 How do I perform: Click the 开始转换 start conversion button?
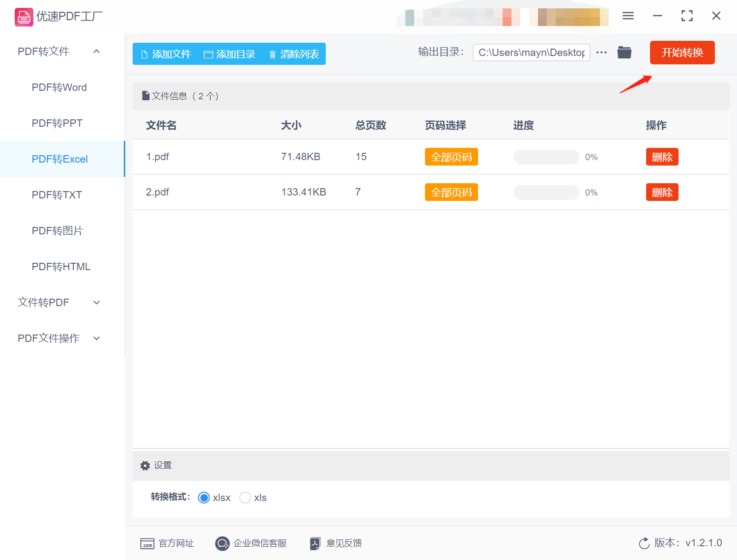(682, 52)
